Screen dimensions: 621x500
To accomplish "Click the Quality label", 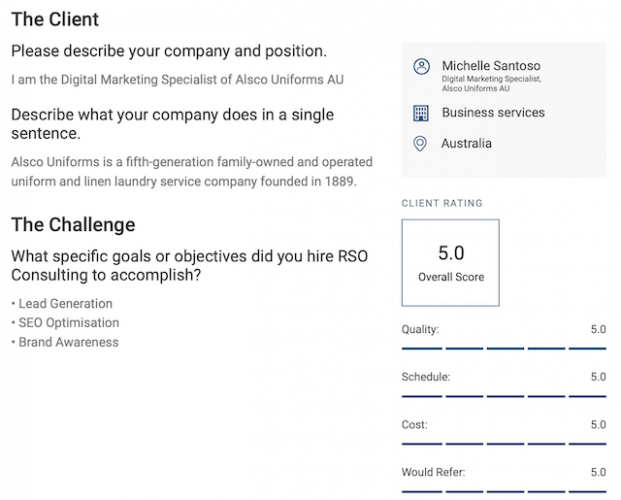I will (420, 329).
